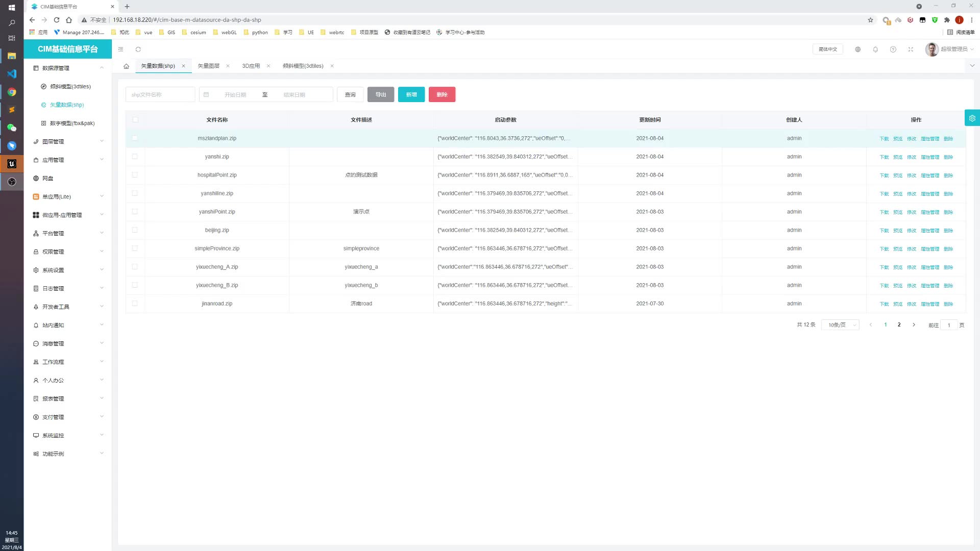Click the teal 新增 add button

(x=411, y=94)
